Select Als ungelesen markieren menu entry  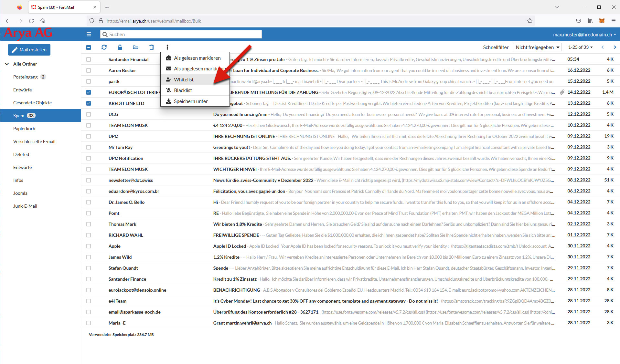point(195,69)
